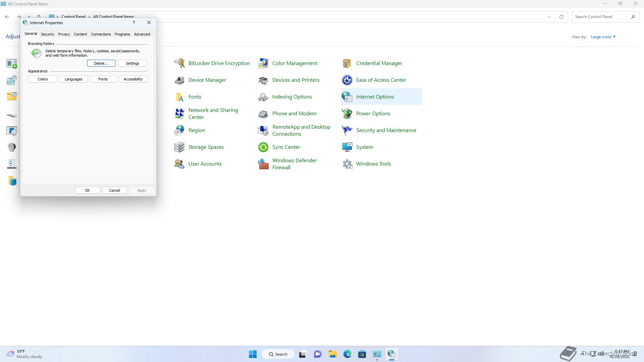This screenshot has width=644, height=362.
Task: Expand the address bar history dropdown
Action: coord(549,17)
